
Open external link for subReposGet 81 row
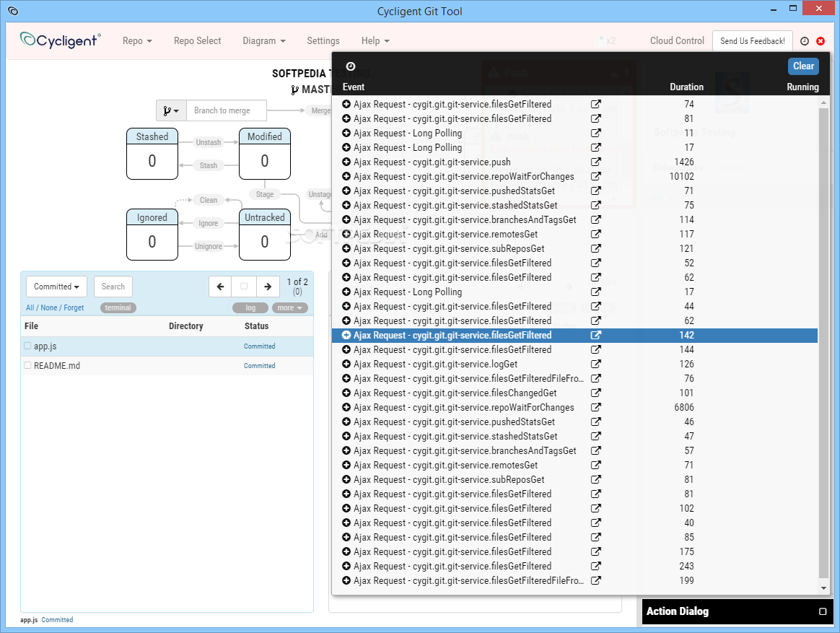[x=595, y=480]
